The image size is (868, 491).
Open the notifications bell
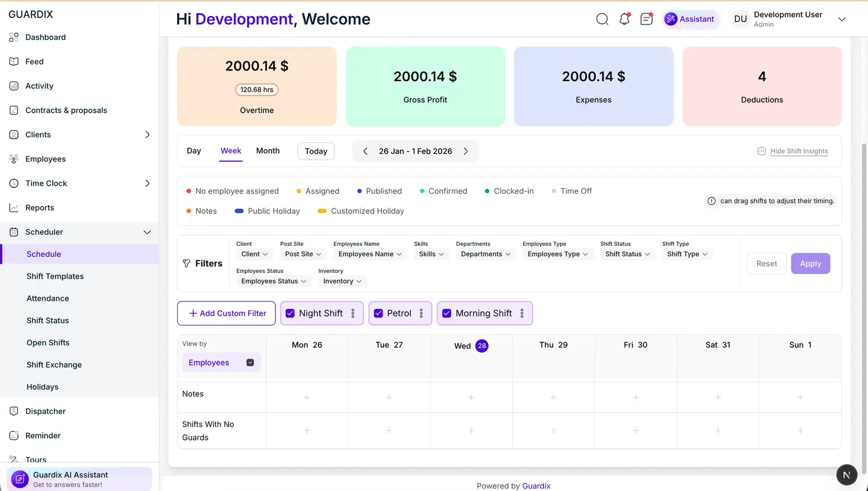pyautogui.click(x=624, y=19)
